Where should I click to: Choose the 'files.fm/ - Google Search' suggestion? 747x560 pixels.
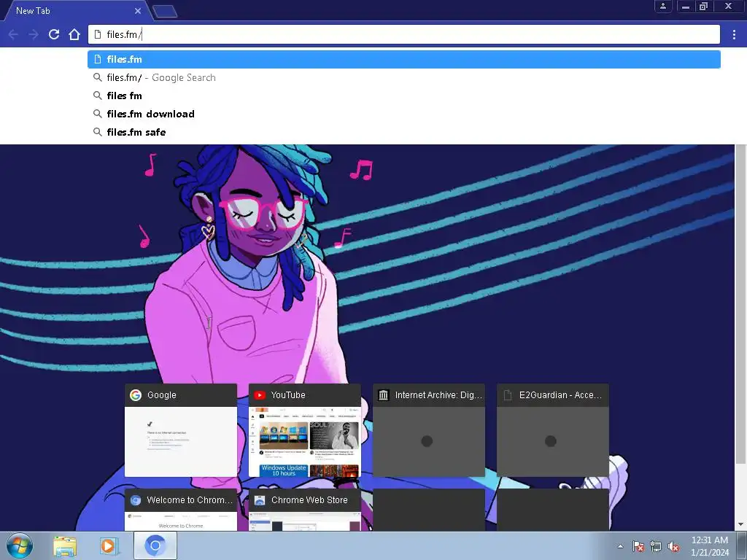pyautogui.click(x=404, y=77)
